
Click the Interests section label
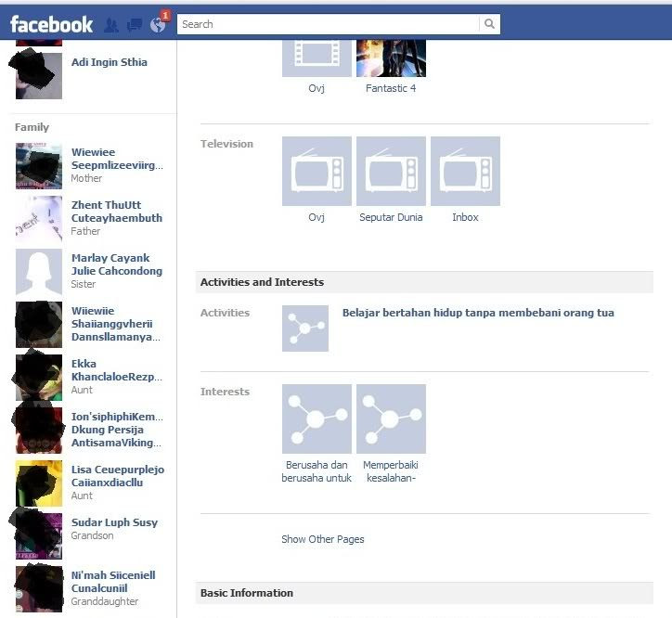[x=225, y=392]
